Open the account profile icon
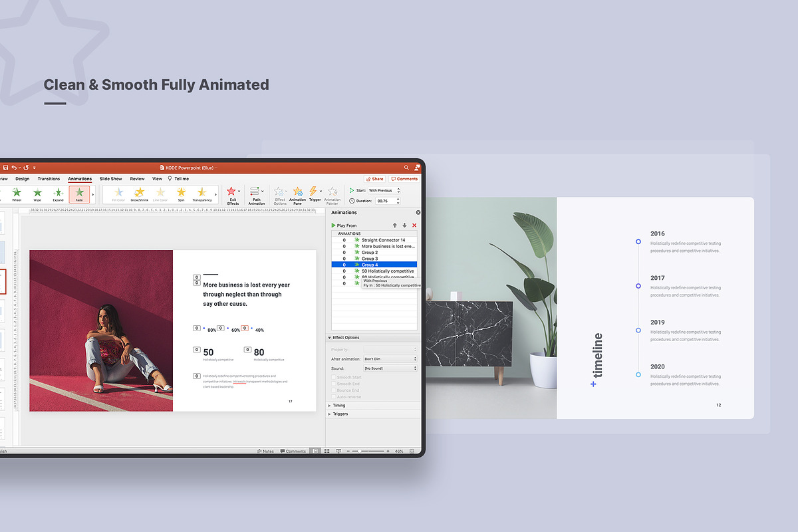The image size is (798, 532). click(x=416, y=168)
